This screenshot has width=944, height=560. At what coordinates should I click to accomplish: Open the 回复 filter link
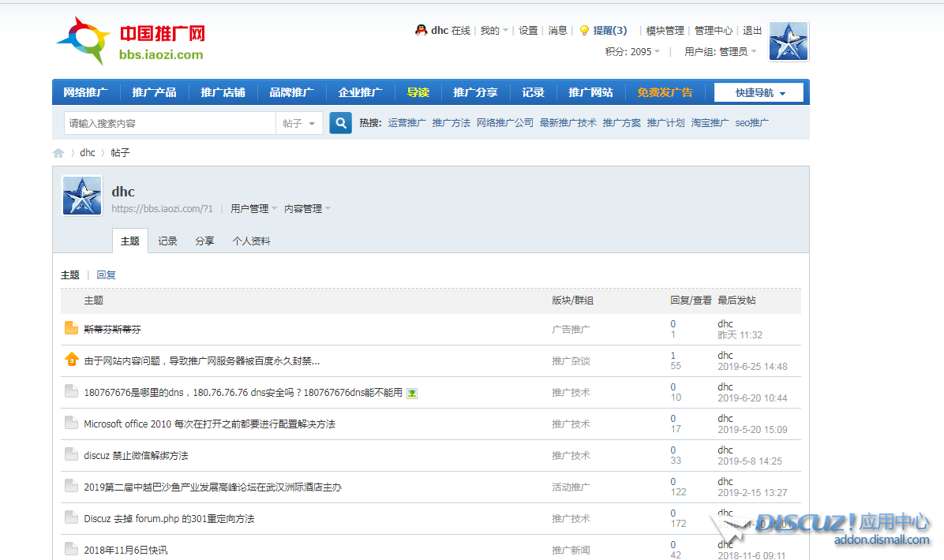tap(106, 275)
